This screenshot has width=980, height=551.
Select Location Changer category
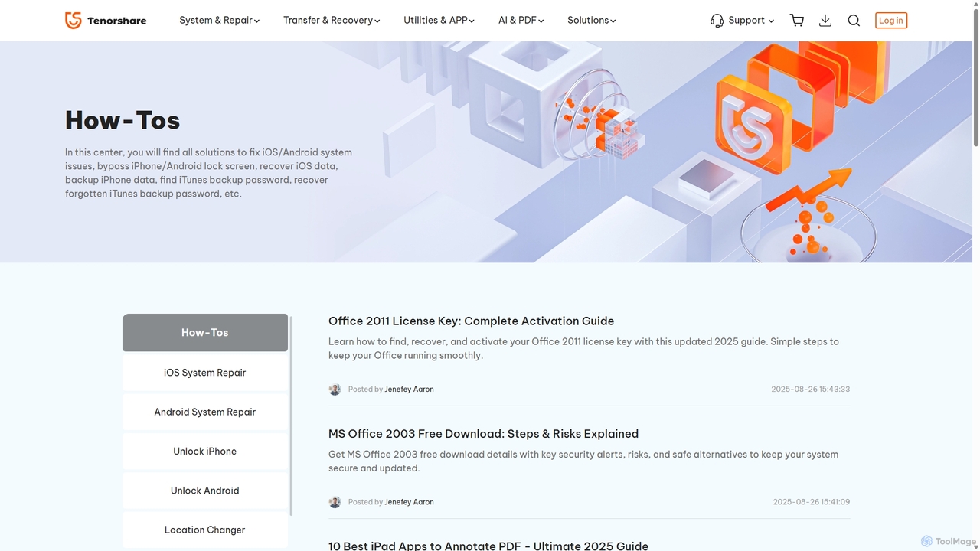click(205, 530)
